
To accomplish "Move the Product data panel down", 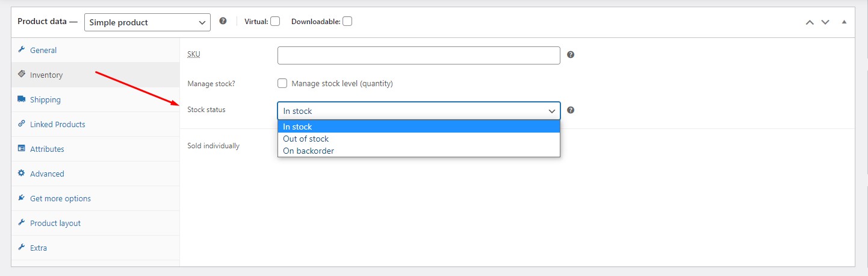I will pos(825,22).
